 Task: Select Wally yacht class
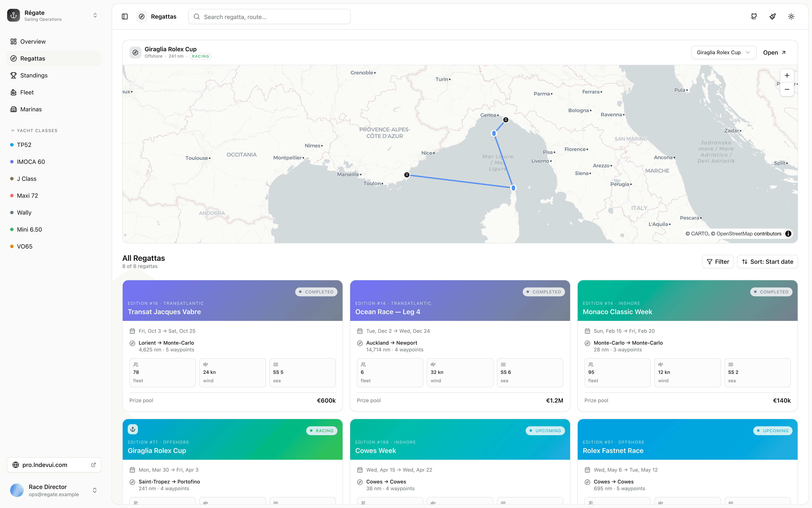pos(54,213)
